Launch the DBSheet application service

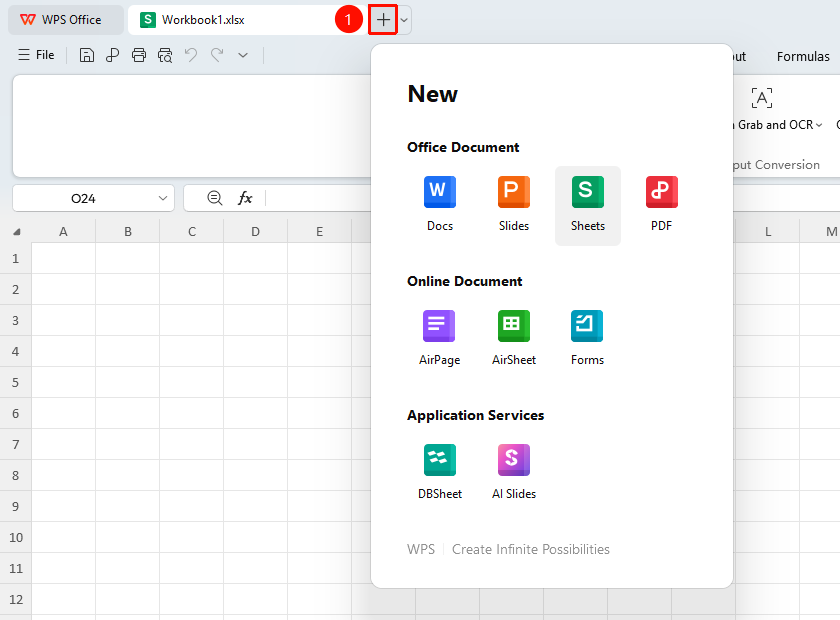440,473
